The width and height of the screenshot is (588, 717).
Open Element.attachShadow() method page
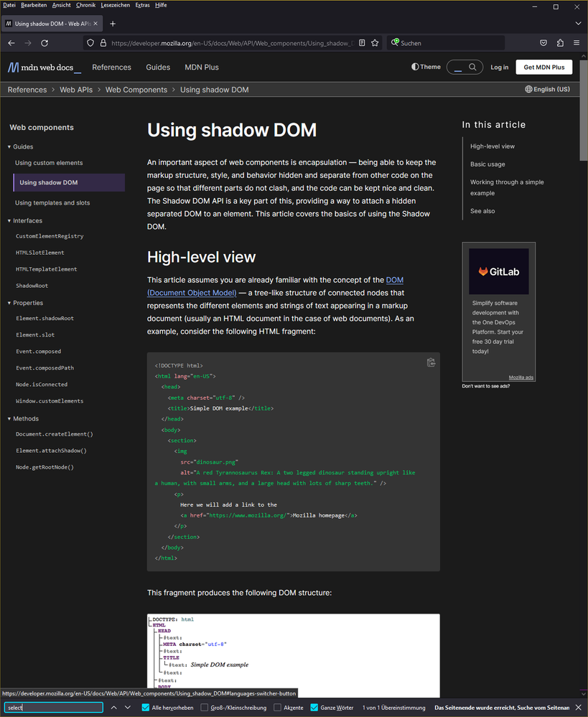[x=51, y=451]
